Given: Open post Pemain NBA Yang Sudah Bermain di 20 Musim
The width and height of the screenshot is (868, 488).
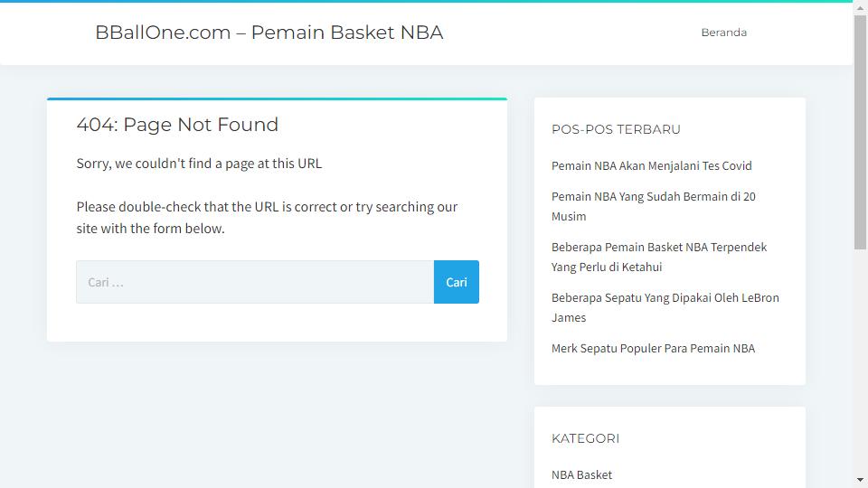Looking at the screenshot, I should 653,206.
